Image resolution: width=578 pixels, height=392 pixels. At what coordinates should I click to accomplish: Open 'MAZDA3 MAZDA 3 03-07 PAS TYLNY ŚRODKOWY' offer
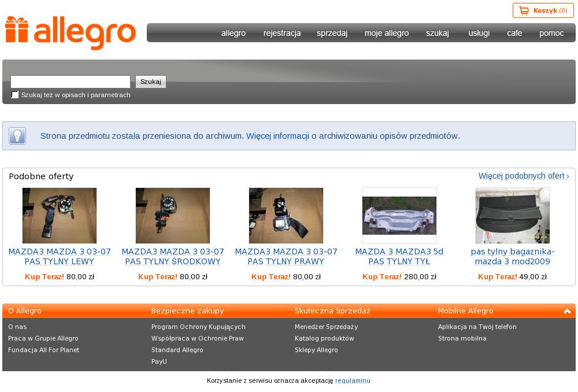pos(172,256)
